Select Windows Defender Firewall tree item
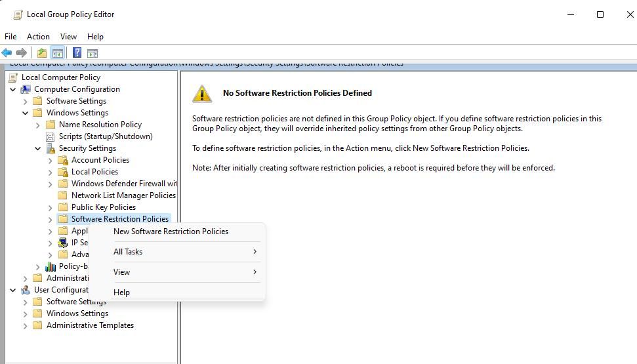 pos(124,184)
